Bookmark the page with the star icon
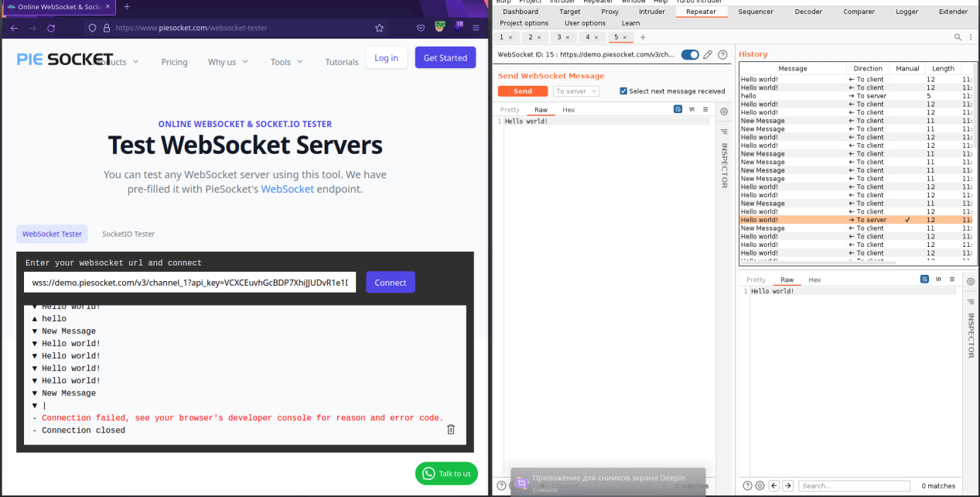 pyautogui.click(x=379, y=28)
